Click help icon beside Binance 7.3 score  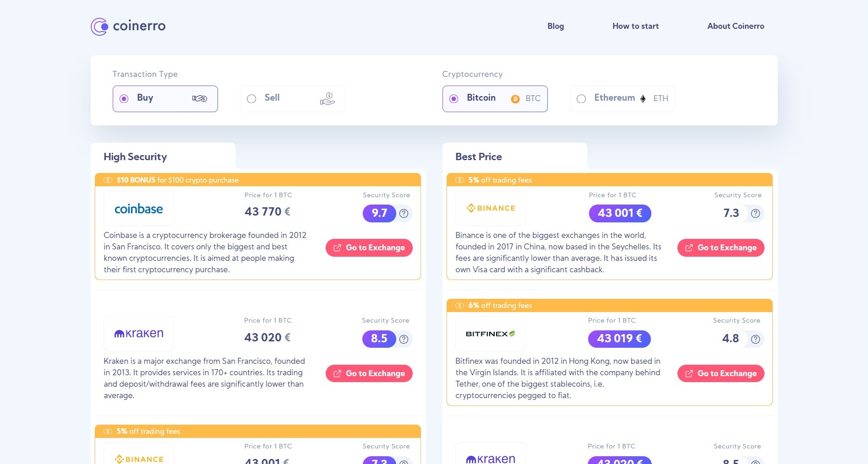pos(755,213)
